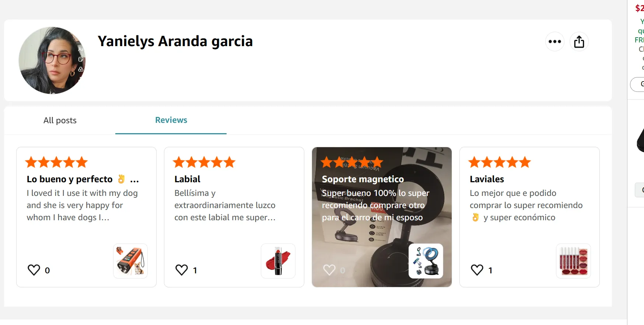Like the Lo bueno y perfecto review
The image size is (644, 325).
click(34, 270)
